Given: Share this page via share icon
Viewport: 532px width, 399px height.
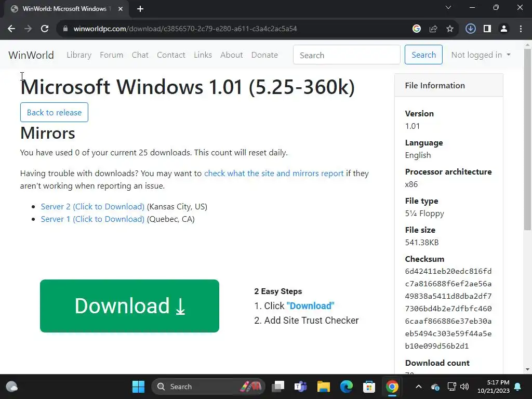Looking at the screenshot, I should pos(433,29).
